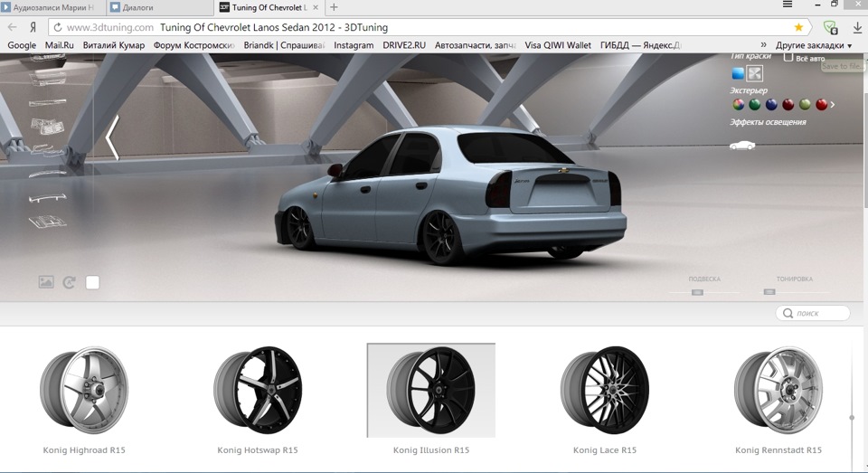Viewport: 868px width, 473px height.
Task: Click the white square background button
Action: [x=92, y=282]
